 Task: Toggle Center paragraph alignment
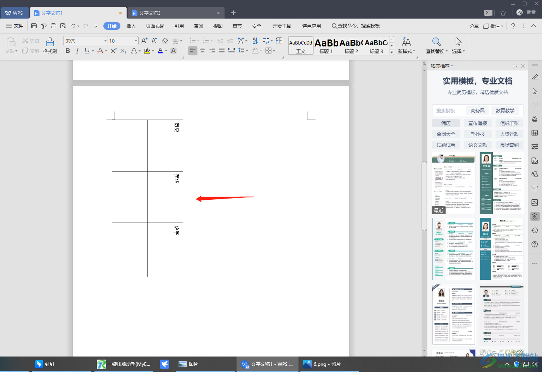pos(203,51)
